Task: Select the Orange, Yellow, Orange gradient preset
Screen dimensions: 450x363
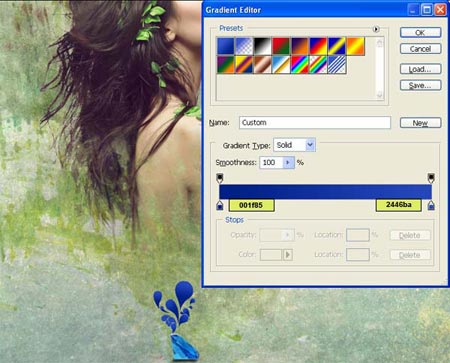Action: click(x=355, y=46)
